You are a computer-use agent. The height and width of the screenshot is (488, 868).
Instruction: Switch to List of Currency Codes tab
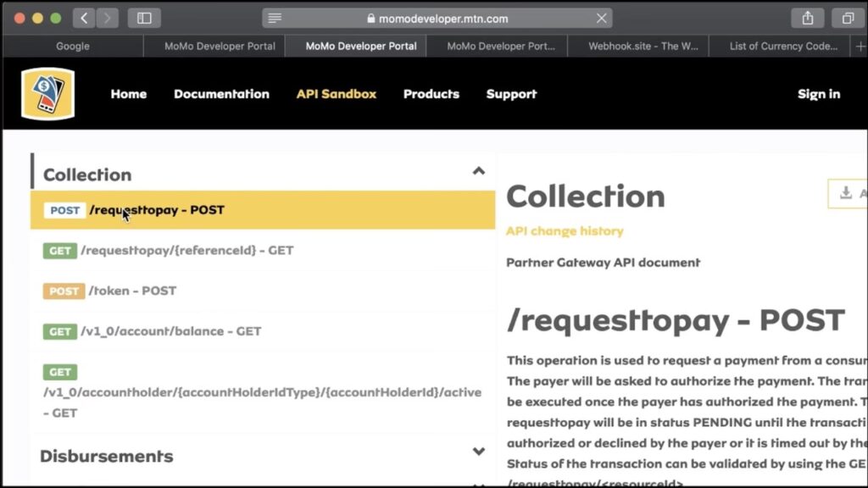[782, 46]
